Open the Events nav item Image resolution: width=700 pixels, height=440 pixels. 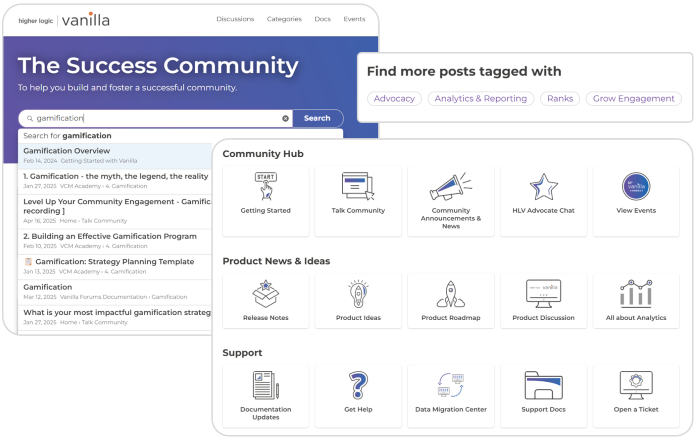pyautogui.click(x=354, y=19)
